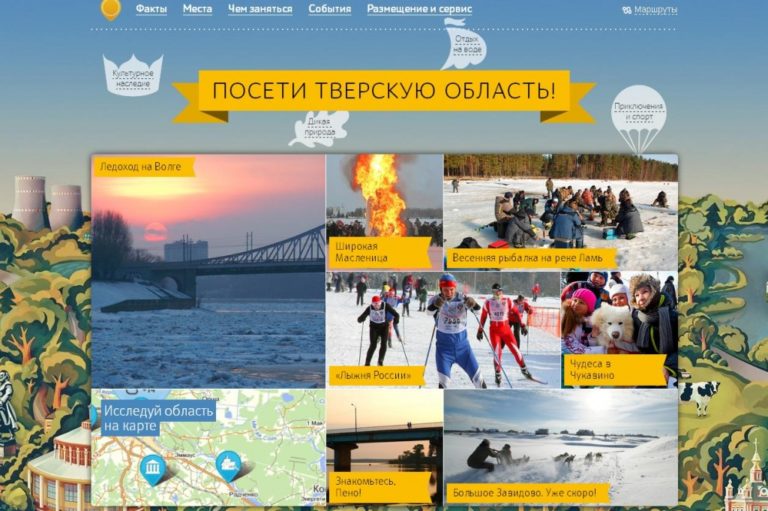This screenshot has width=768, height=511.
Task: Select the «Лыжня России» skiing tile
Action: [x=443, y=328]
